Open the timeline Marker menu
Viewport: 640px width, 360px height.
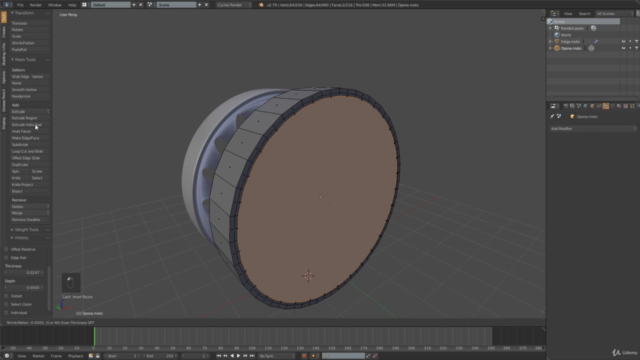tap(38, 356)
